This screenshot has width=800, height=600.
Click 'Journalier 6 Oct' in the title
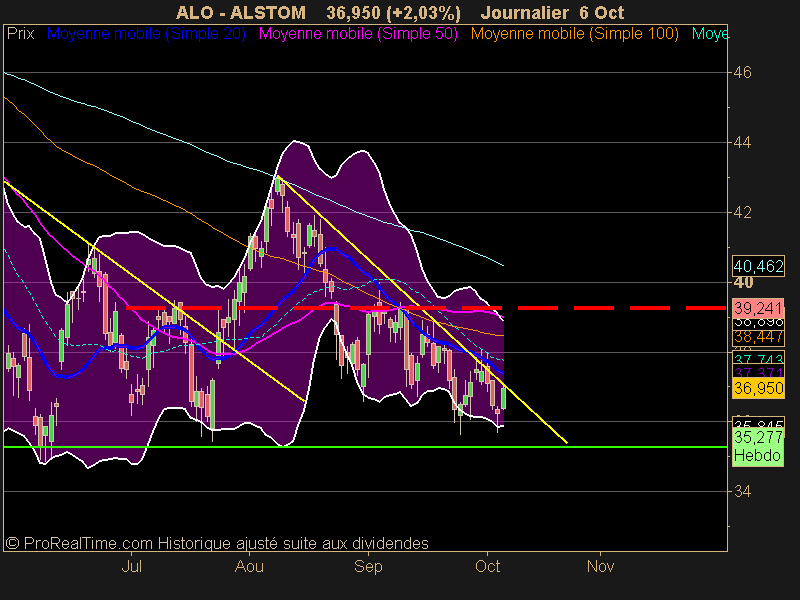(x=553, y=12)
